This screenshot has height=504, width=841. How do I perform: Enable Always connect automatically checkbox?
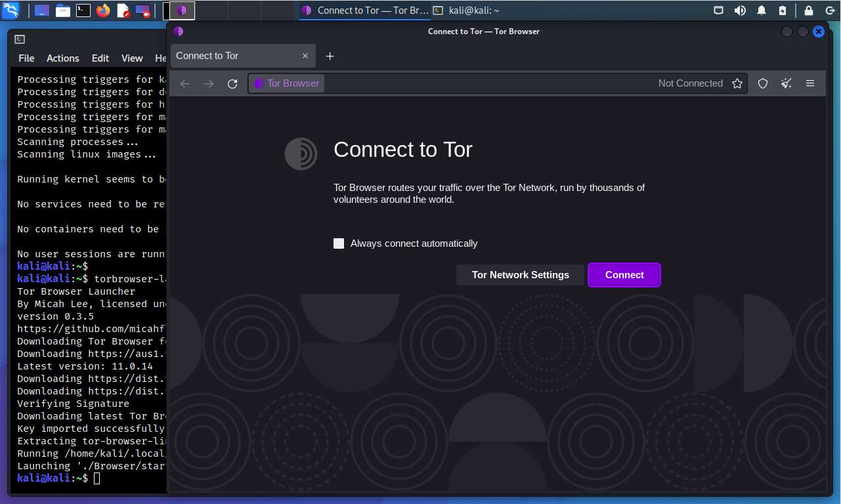point(339,243)
